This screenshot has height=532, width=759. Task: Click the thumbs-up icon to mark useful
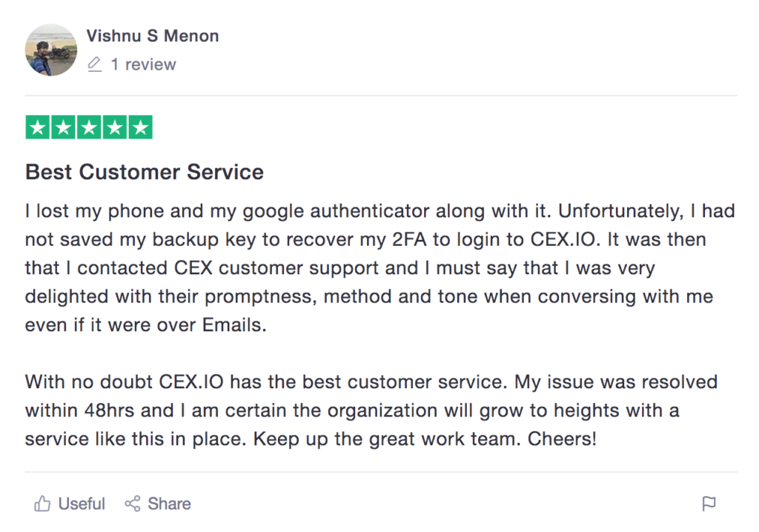pos(42,504)
